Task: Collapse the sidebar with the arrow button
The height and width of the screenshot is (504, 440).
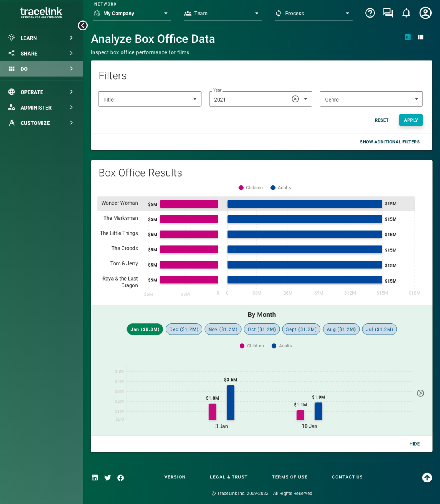Action: coord(83,26)
